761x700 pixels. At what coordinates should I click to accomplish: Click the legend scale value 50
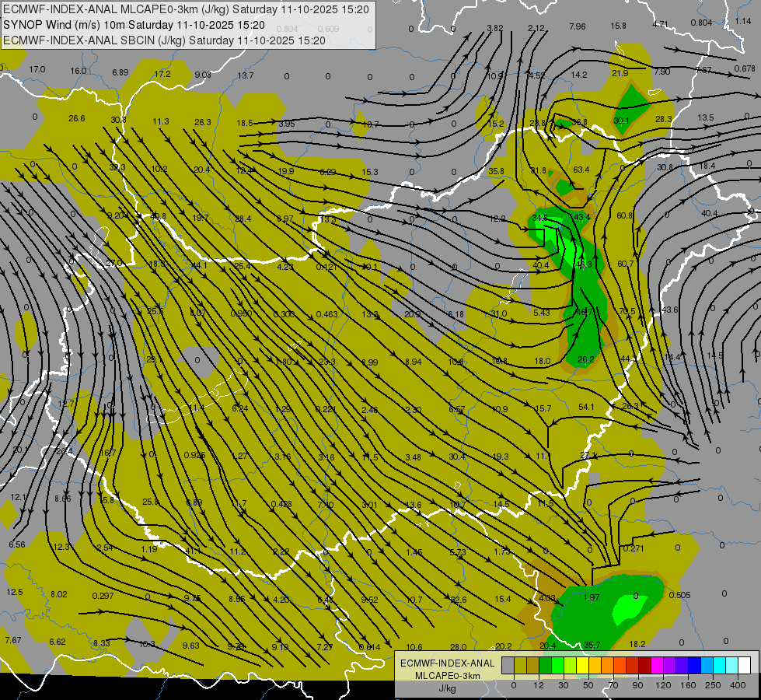point(588,685)
